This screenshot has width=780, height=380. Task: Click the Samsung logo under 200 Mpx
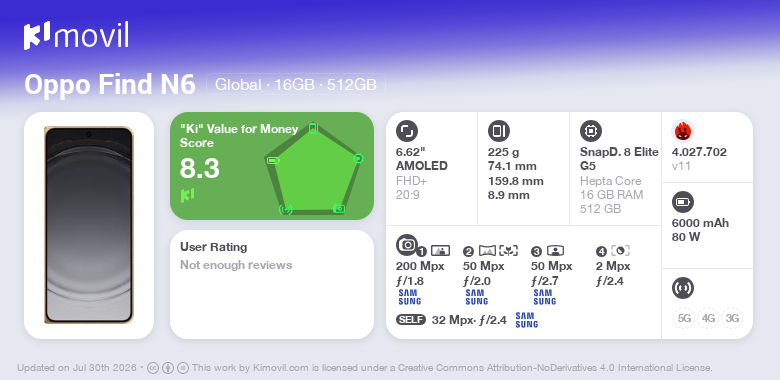[409, 297]
